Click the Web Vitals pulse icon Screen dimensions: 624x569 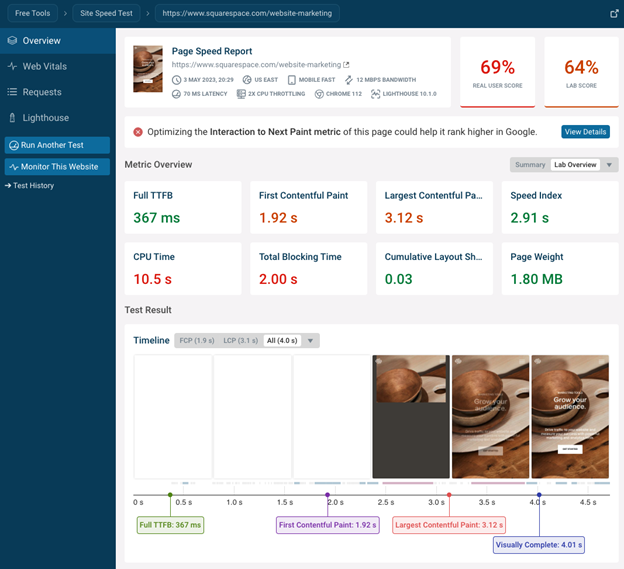[12, 66]
